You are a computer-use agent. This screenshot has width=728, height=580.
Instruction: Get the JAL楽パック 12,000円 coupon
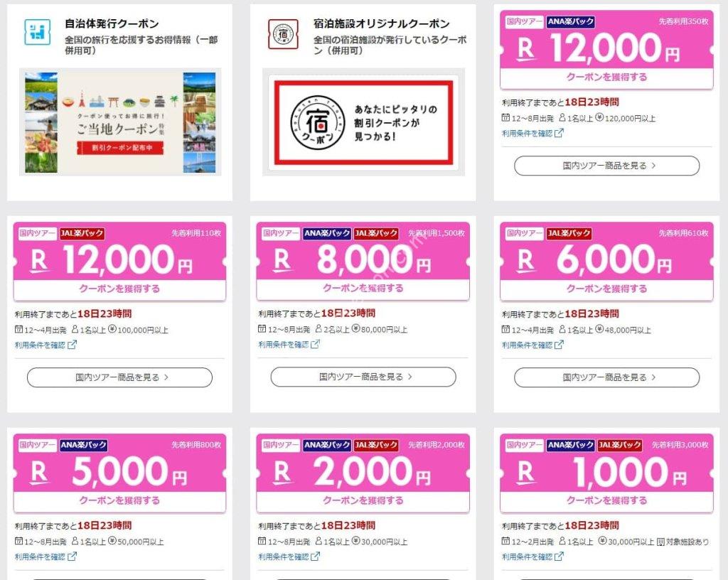119,289
